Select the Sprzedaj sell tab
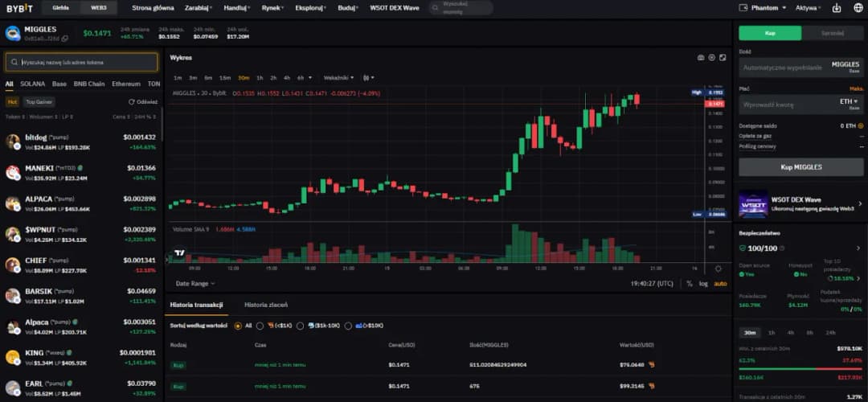Screen dimensions: 868x402 [x=833, y=33]
